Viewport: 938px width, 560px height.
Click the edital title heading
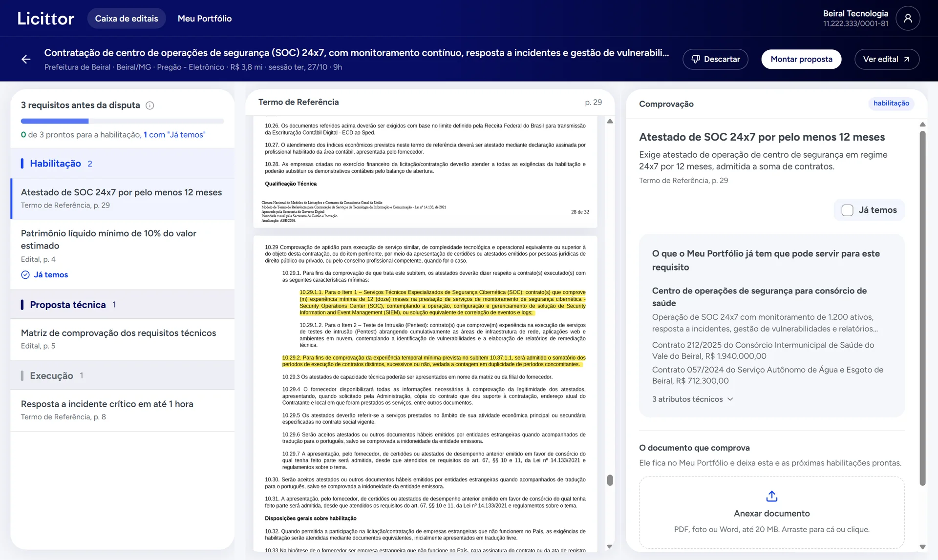356,53
